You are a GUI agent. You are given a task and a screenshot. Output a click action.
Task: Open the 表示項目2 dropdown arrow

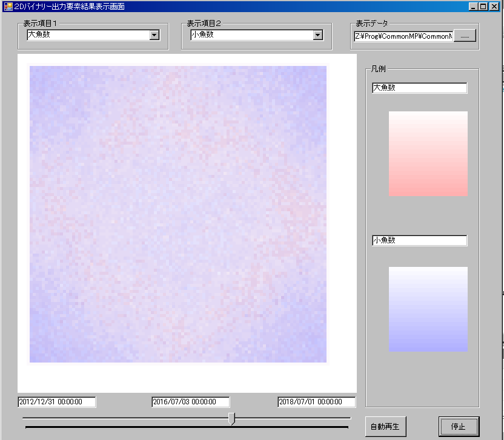318,35
